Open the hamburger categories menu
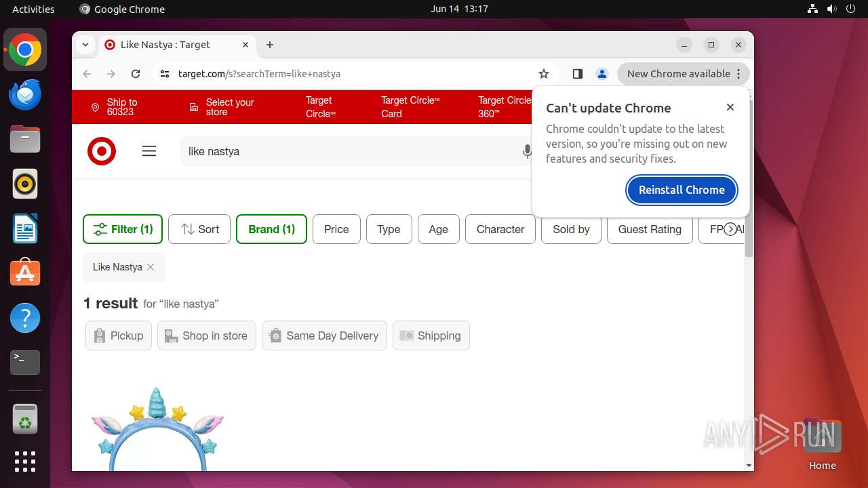 point(149,151)
